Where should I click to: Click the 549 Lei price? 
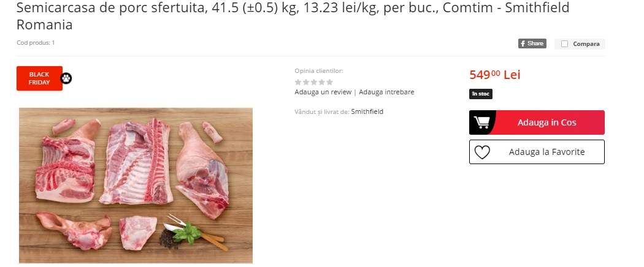[x=494, y=75]
